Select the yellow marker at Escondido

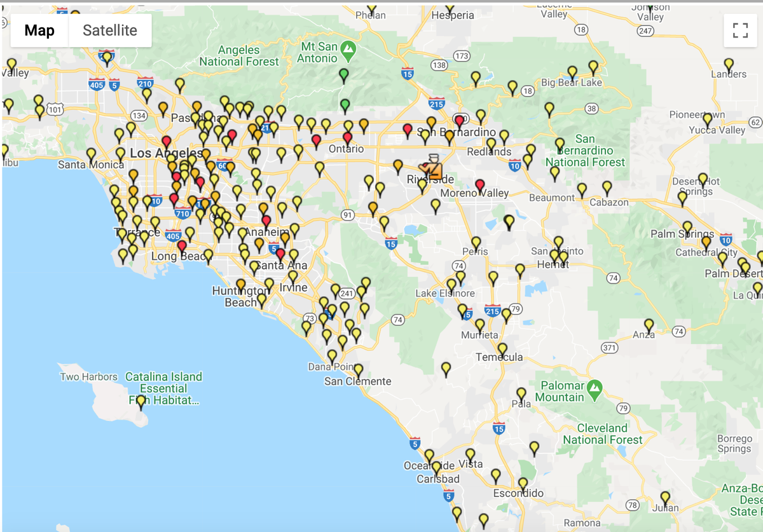523,486
